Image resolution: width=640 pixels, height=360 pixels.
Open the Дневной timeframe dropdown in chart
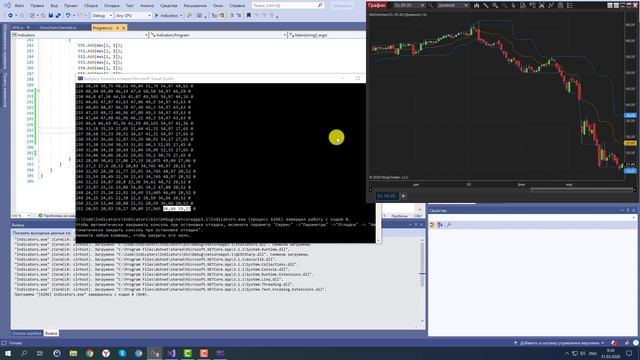click(453, 5)
